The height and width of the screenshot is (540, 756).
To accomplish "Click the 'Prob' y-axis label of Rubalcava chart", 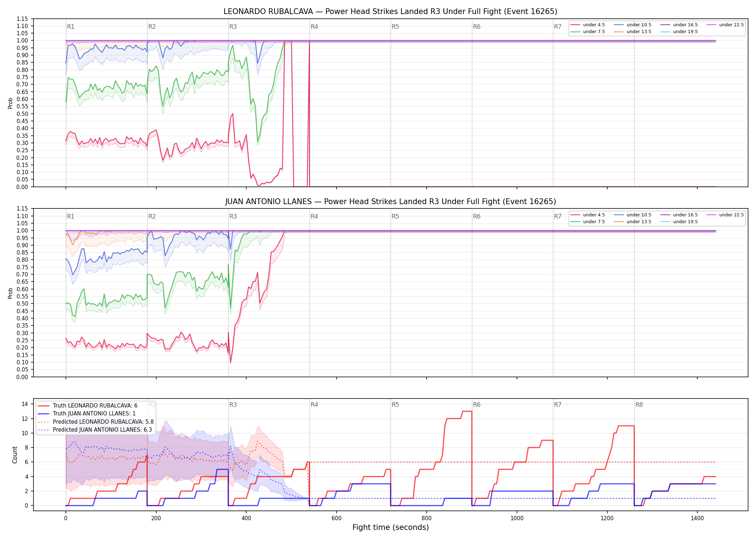I will (x=10, y=103).
